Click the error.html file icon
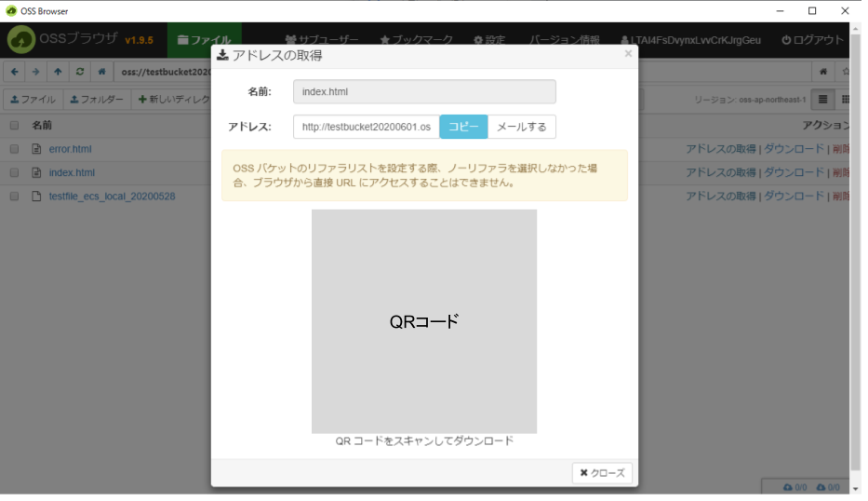 point(36,149)
